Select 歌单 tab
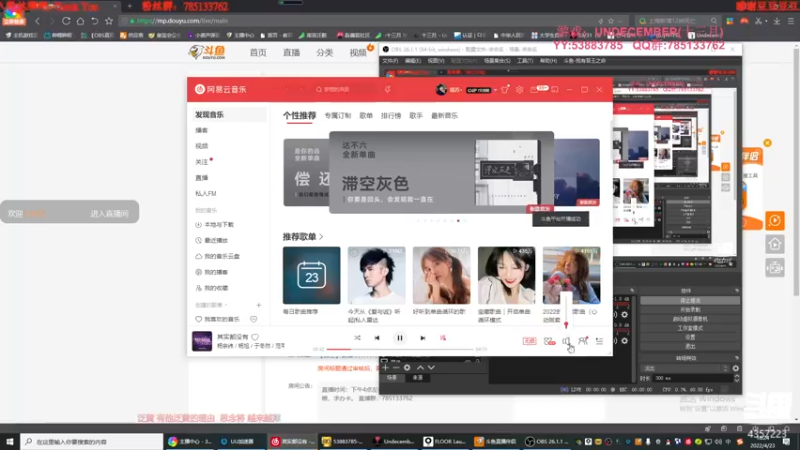The width and height of the screenshot is (800, 450). coord(366,116)
